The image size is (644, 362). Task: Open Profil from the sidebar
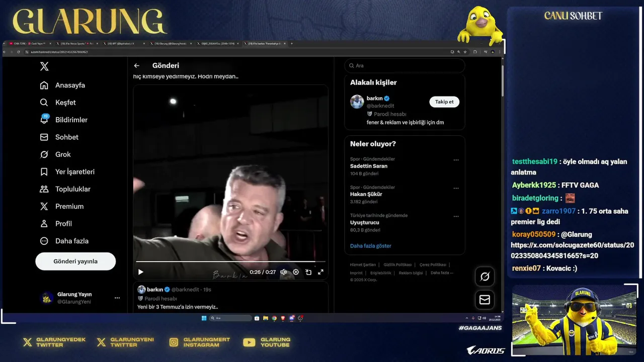click(x=56, y=224)
